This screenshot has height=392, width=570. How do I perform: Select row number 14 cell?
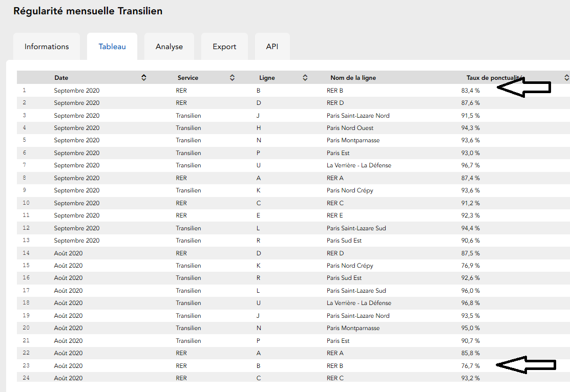[x=26, y=253]
